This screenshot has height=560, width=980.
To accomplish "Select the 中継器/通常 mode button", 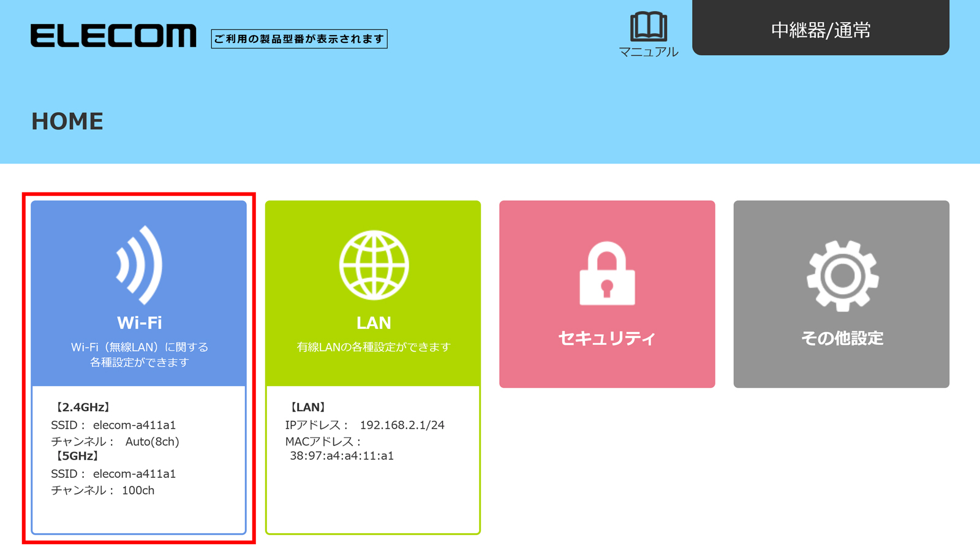I will (820, 29).
